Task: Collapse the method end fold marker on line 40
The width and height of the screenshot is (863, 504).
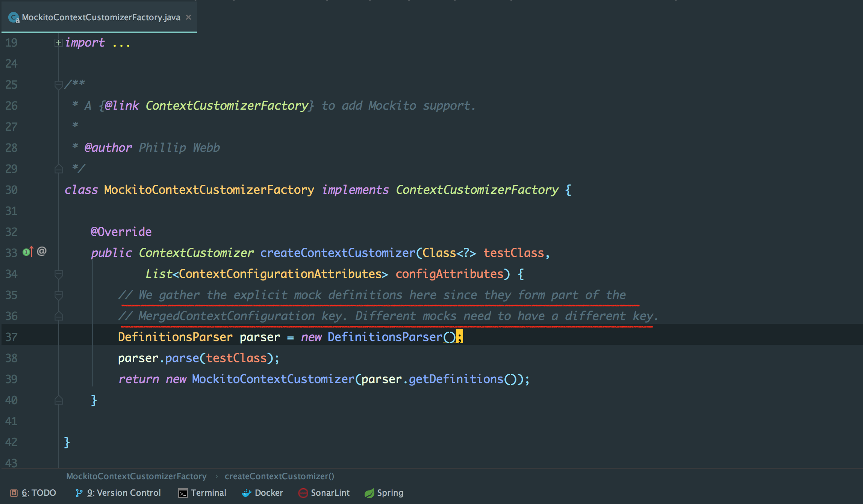Action: (59, 400)
